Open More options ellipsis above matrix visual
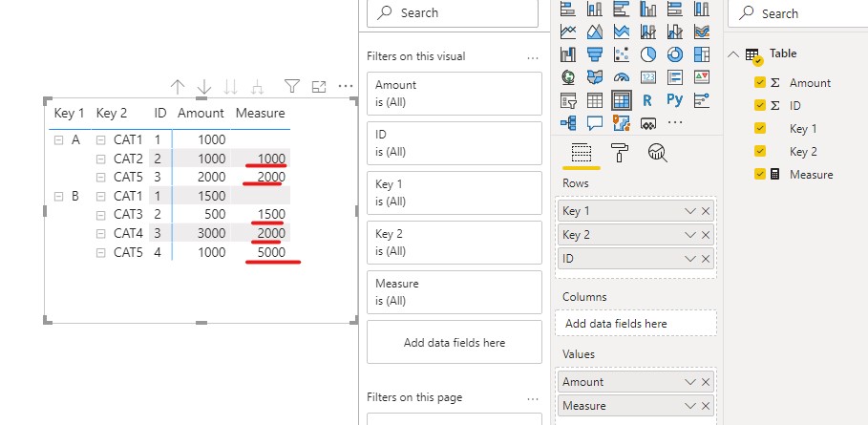 pos(346,86)
